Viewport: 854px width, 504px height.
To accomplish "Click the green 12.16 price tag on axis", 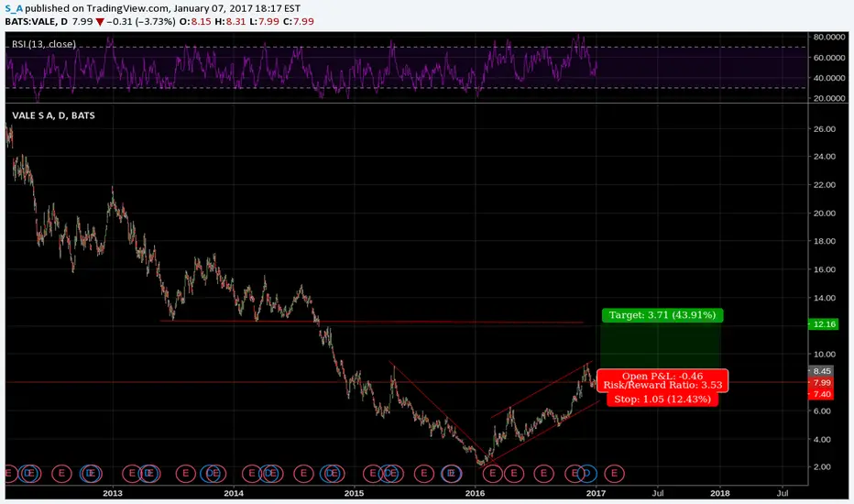I will (824, 324).
